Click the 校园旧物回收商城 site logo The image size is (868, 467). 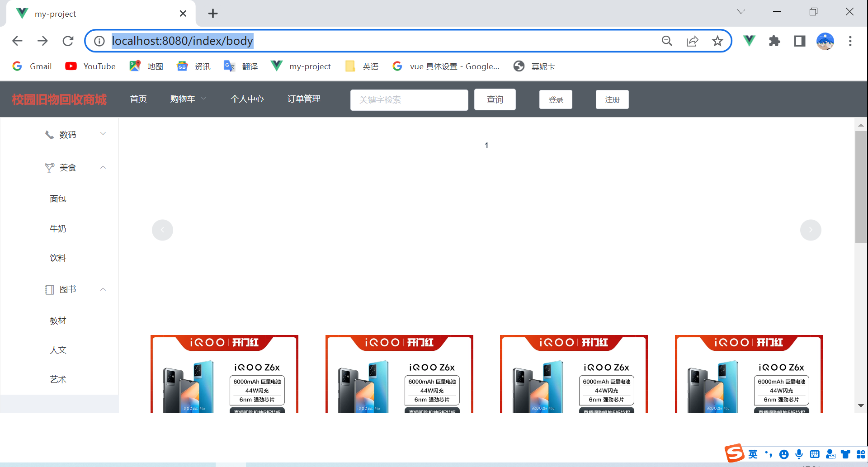59,99
